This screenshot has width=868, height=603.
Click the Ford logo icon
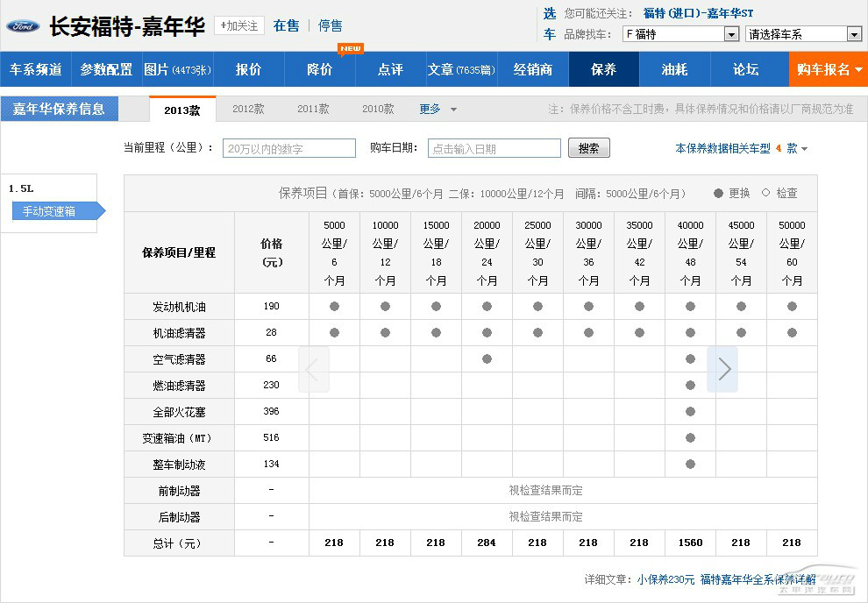23,25
